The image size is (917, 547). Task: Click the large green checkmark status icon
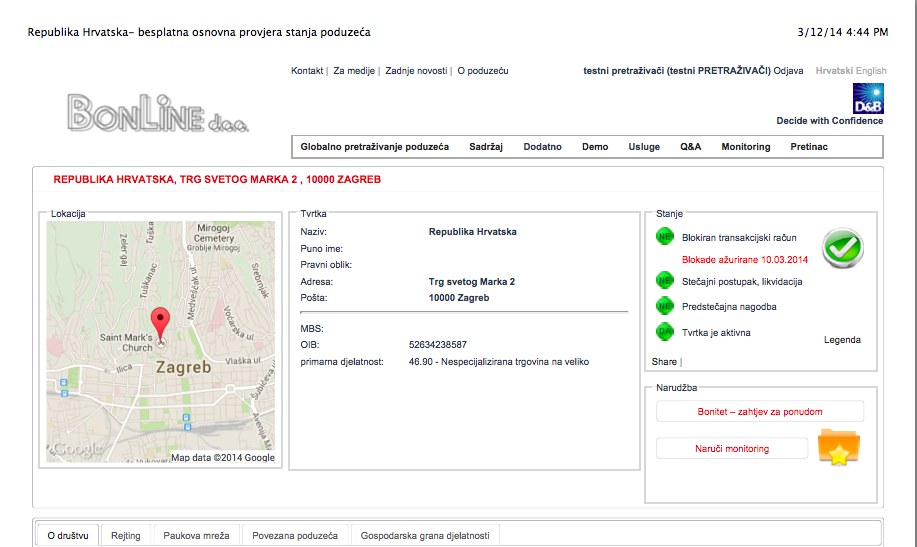(x=842, y=248)
